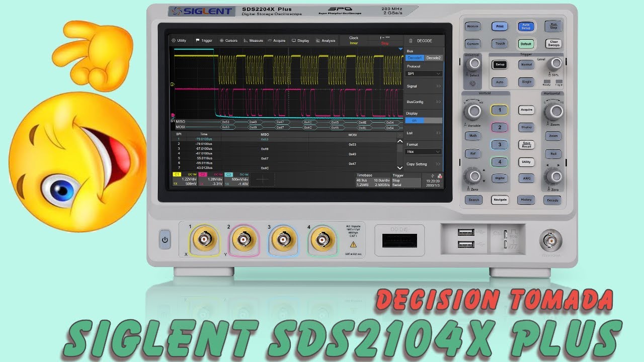The image size is (644, 362).
Task: Click the network status icon above the clock
Action: (x=440, y=175)
